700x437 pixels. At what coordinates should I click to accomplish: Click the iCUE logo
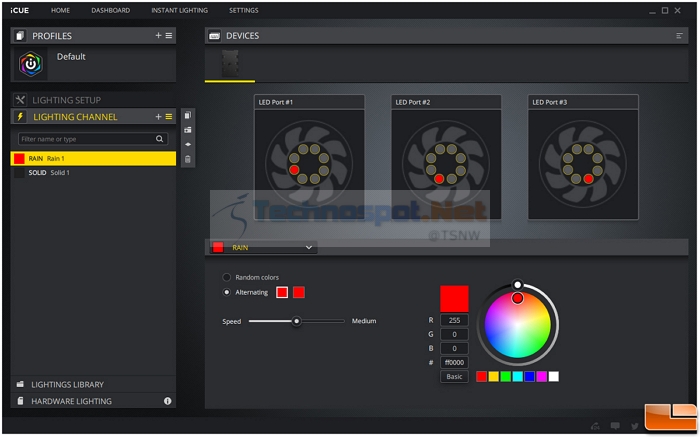[20, 10]
